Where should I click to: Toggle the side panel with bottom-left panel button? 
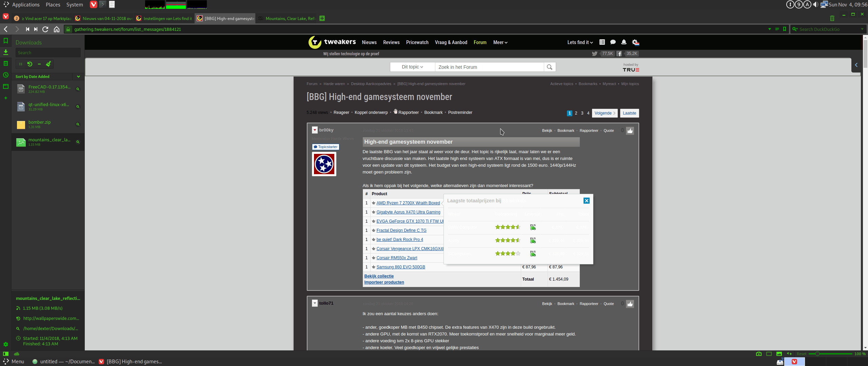tap(6, 354)
